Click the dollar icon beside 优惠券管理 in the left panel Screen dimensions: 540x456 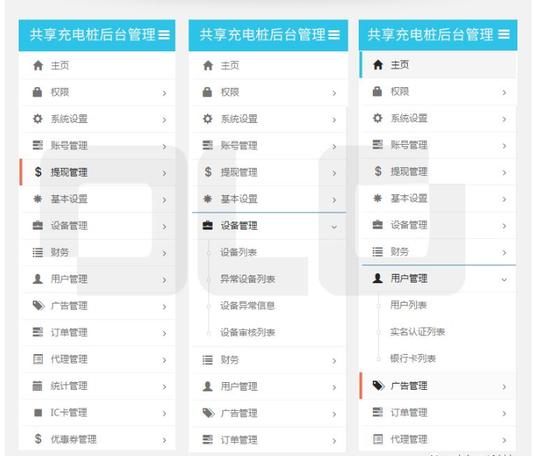(x=38, y=439)
